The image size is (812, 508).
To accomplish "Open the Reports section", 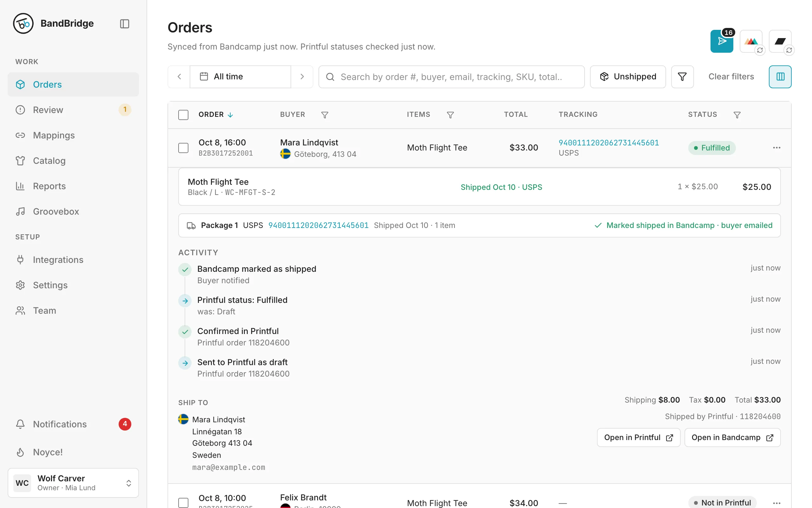I will pyautogui.click(x=73, y=186).
